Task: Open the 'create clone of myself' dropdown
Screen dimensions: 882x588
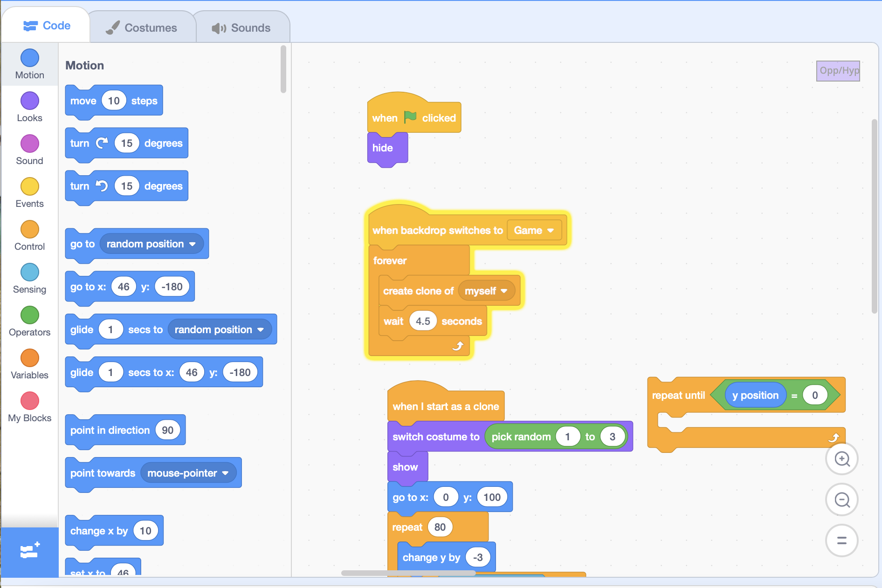Action: [486, 291]
